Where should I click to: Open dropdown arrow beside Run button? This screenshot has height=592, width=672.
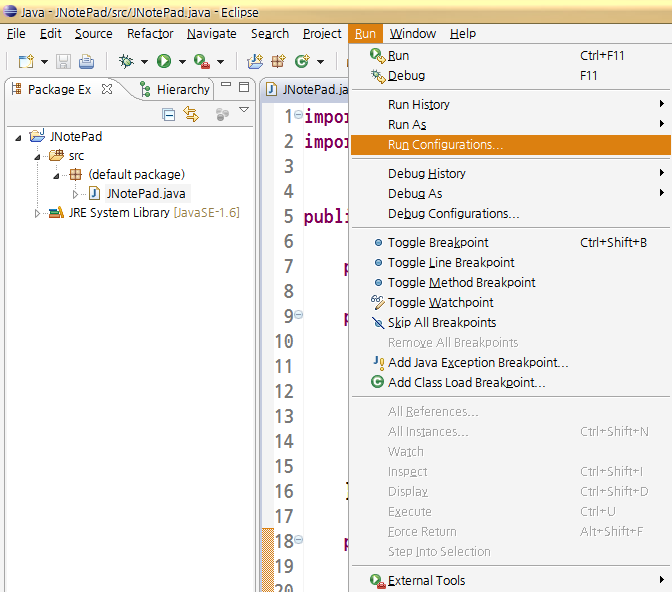coord(182,62)
